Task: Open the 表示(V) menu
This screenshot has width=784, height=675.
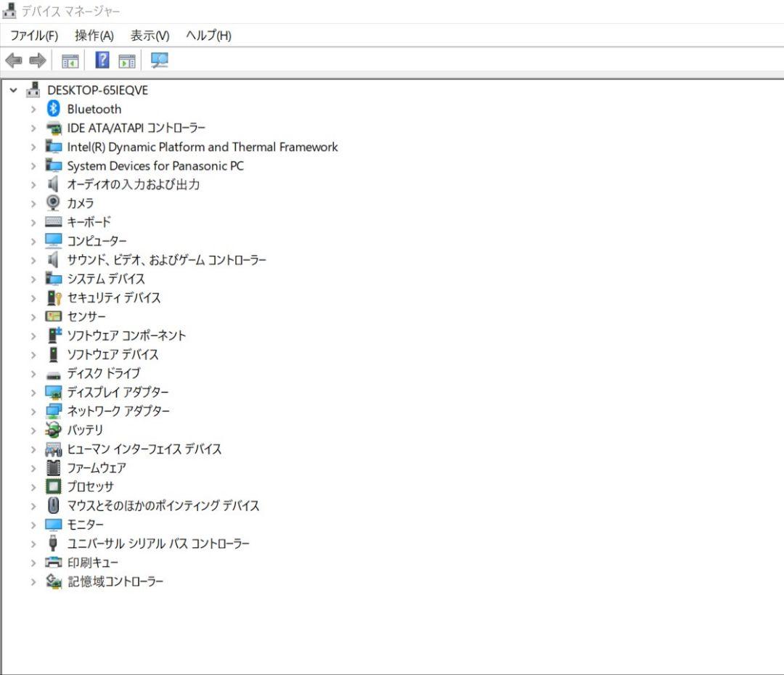Action: tap(150, 36)
